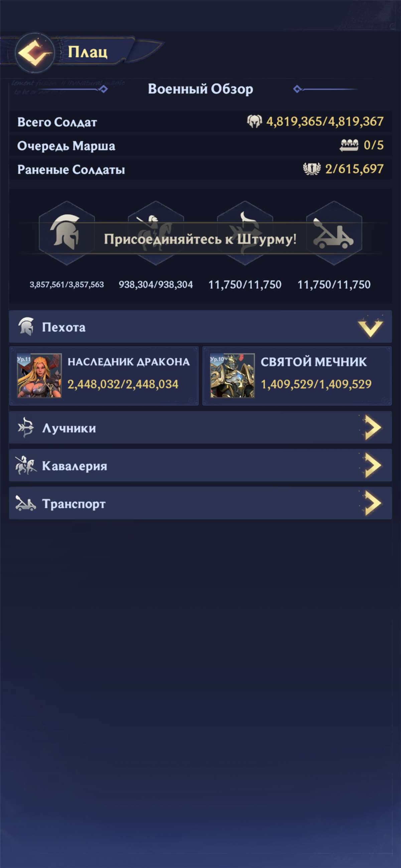Tap the Присоединяйтесь к Штурму banner
401x868 pixels.
pos(200,239)
